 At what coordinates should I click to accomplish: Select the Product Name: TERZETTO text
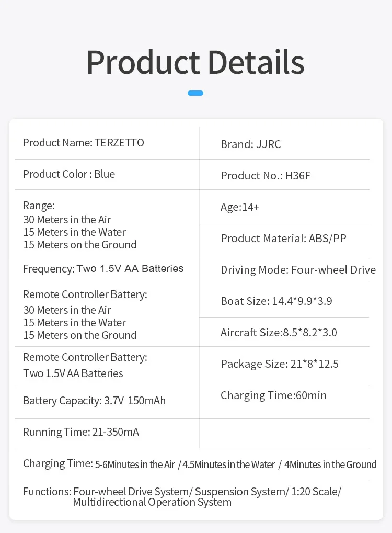coord(83,143)
